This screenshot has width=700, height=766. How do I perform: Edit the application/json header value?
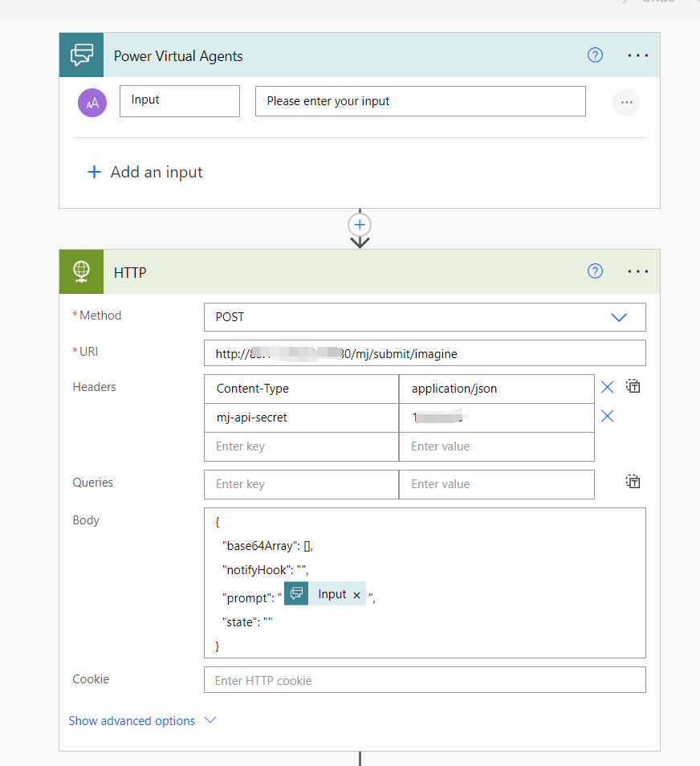497,389
